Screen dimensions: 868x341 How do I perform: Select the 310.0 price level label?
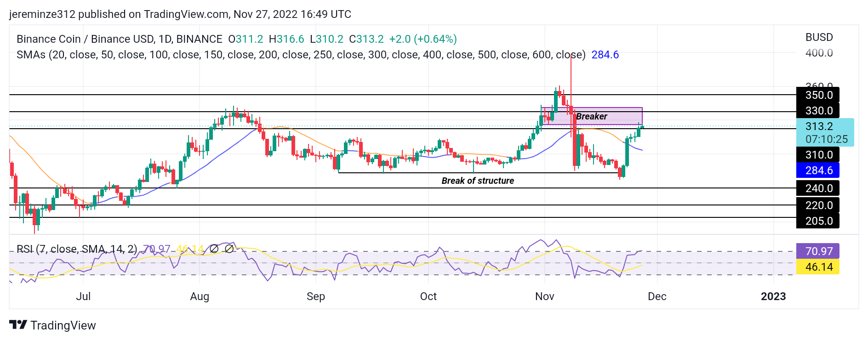point(818,155)
